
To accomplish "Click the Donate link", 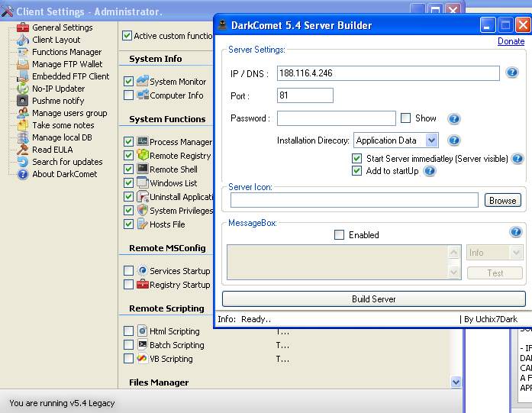I will pyautogui.click(x=511, y=41).
